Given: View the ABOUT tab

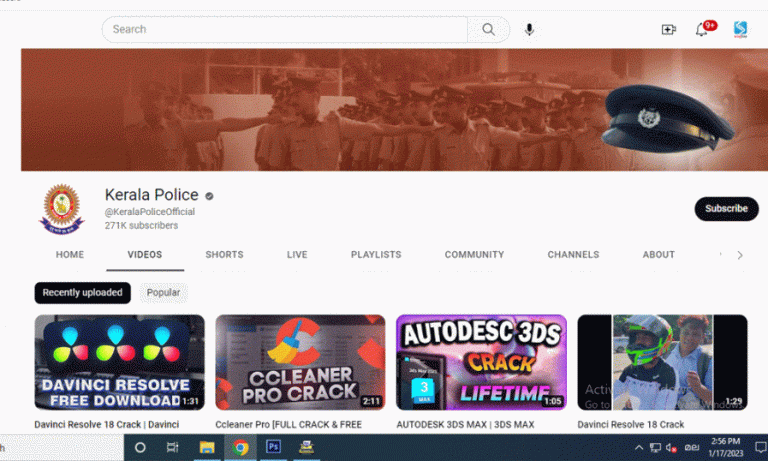Looking at the screenshot, I should click(658, 255).
